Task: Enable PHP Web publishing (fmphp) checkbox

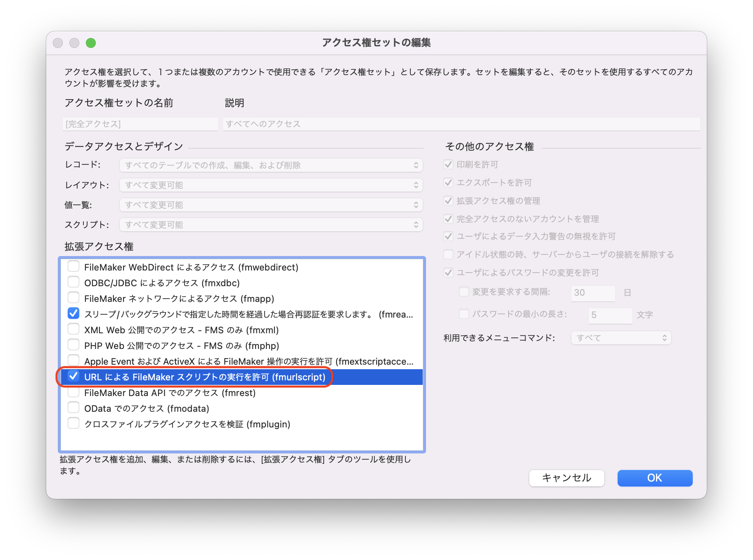Action: (x=73, y=345)
